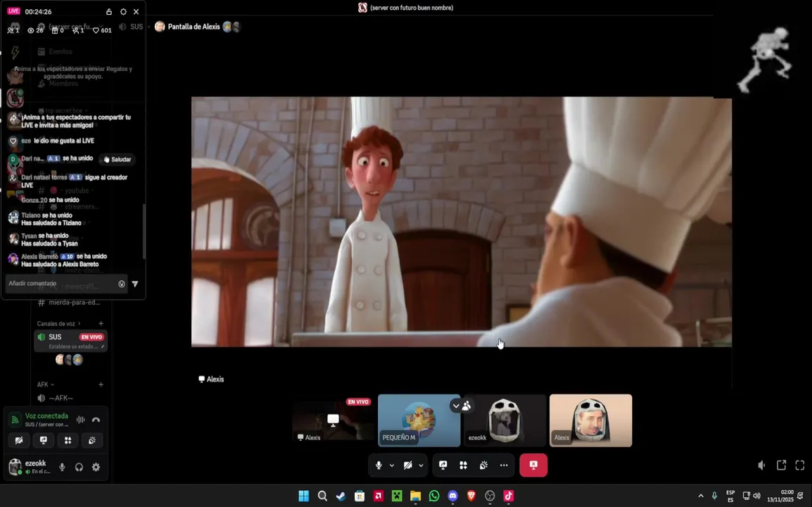
Task: Show hidden system tray icons chevron
Action: coord(701,496)
